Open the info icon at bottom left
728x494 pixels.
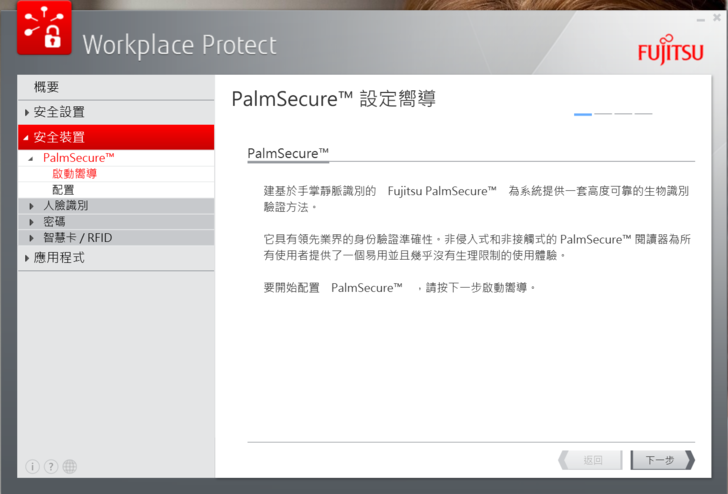(32, 466)
